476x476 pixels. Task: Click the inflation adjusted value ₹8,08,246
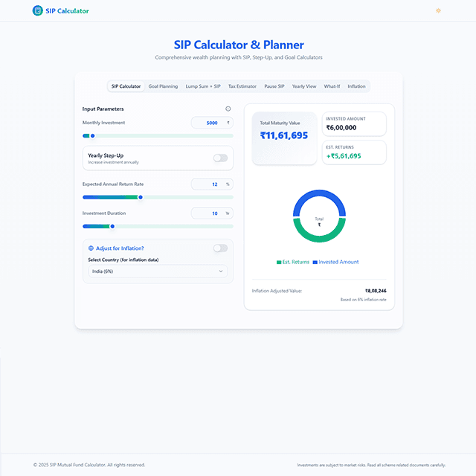(x=376, y=291)
